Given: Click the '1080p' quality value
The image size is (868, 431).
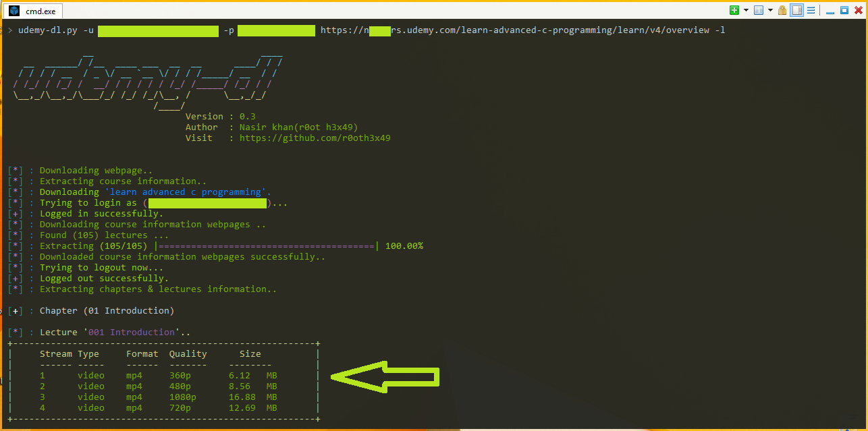Looking at the screenshot, I should (x=183, y=397).
